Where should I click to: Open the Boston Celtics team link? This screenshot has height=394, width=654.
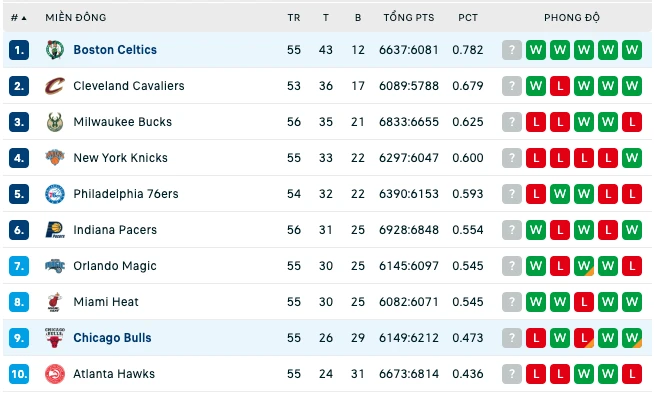coord(115,50)
